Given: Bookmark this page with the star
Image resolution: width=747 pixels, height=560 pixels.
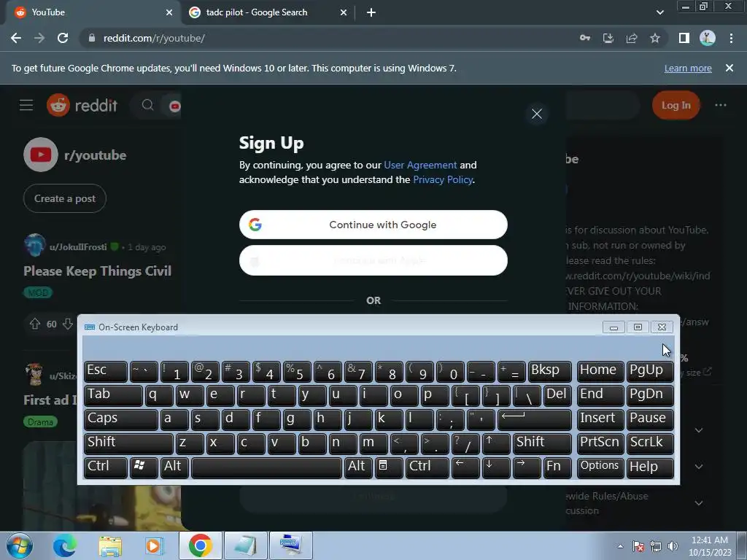Looking at the screenshot, I should 655,38.
